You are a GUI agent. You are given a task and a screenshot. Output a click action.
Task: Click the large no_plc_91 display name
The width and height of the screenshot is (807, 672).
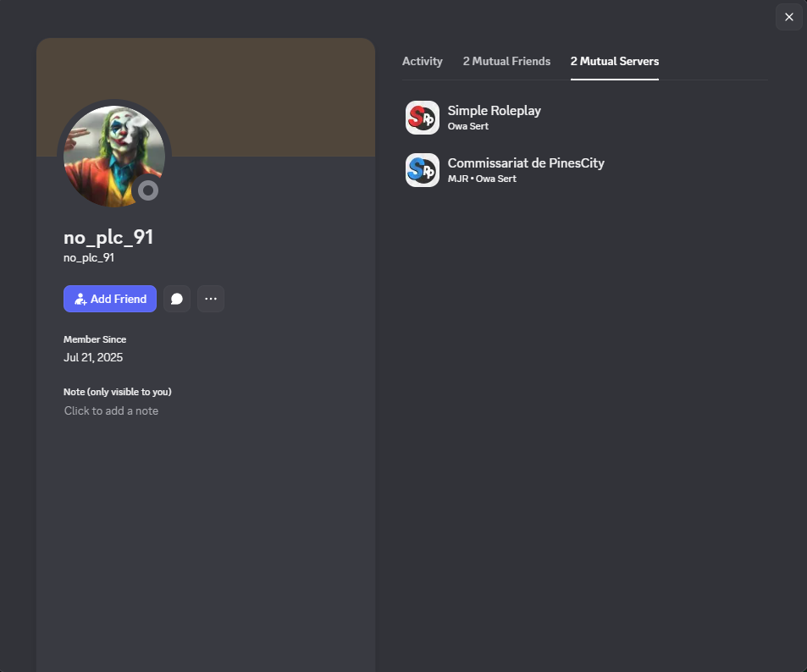pyautogui.click(x=108, y=237)
